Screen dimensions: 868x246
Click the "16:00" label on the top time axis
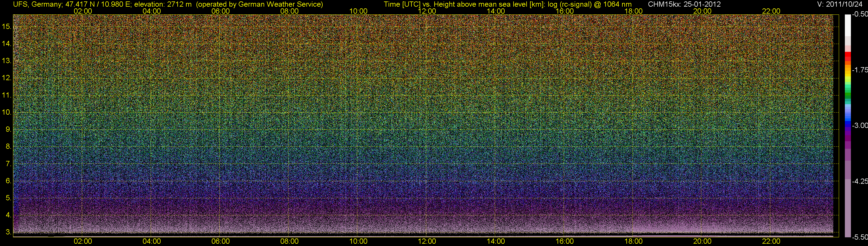565,11
